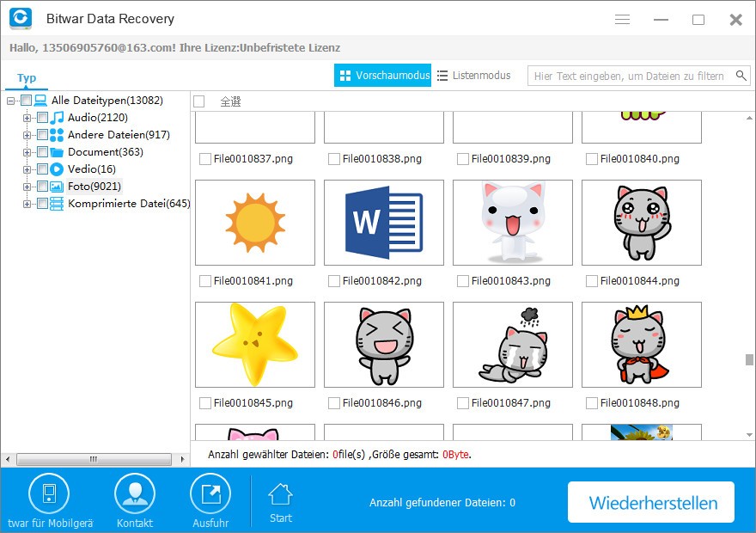
Task: Click the Kontakt person icon
Action: coord(135,494)
